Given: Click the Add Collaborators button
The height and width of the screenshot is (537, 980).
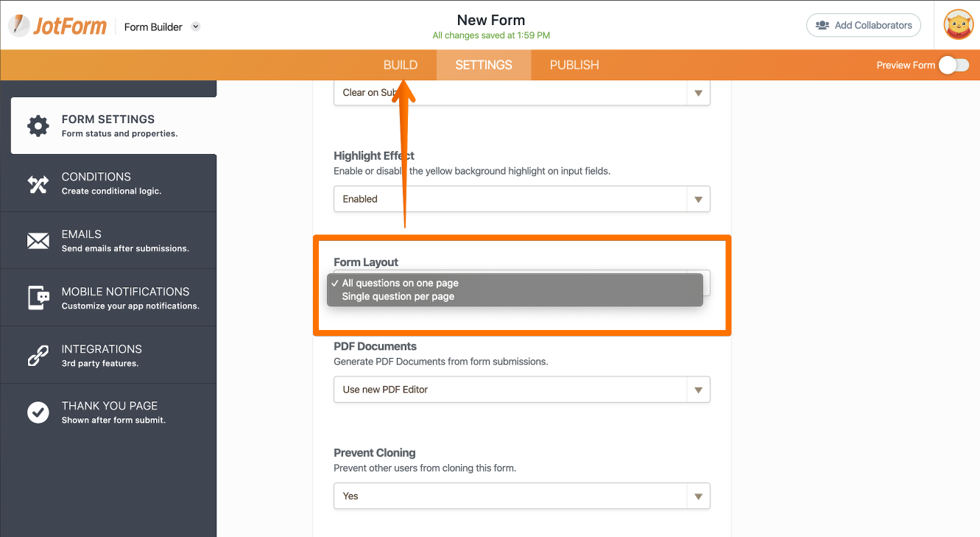Looking at the screenshot, I should pos(864,25).
